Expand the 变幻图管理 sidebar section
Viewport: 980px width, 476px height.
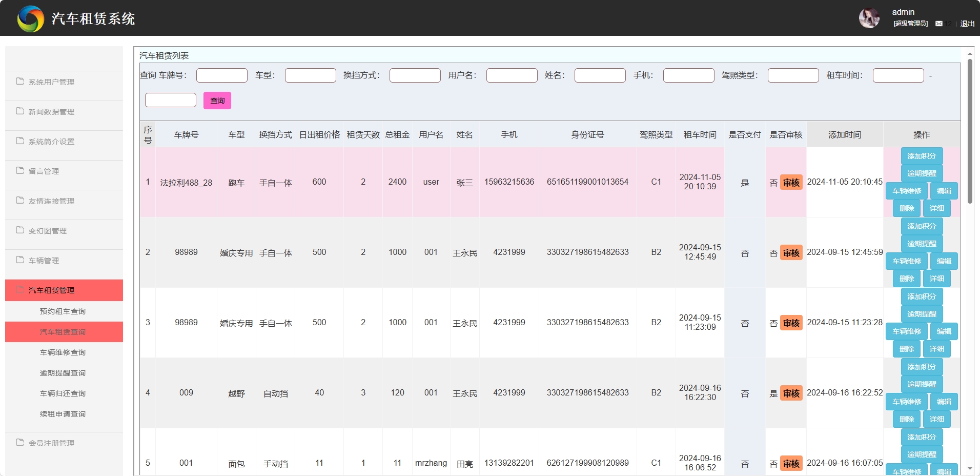[x=48, y=231]
